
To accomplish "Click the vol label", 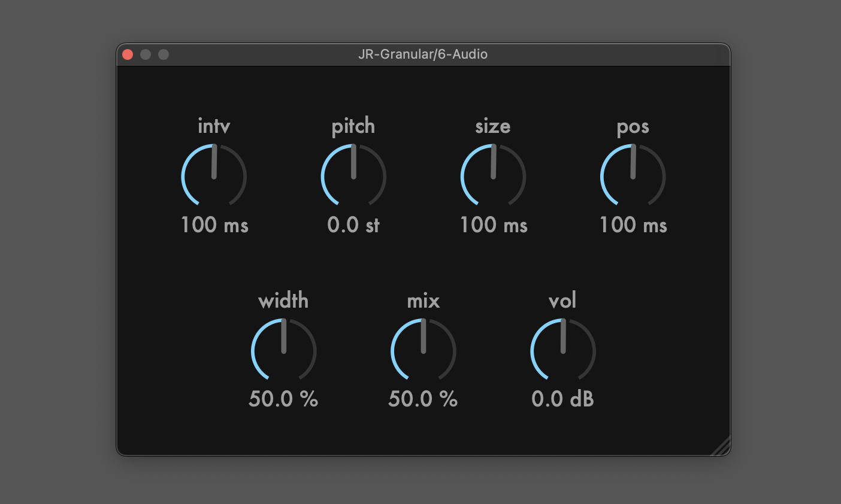I will coord(563,300).
